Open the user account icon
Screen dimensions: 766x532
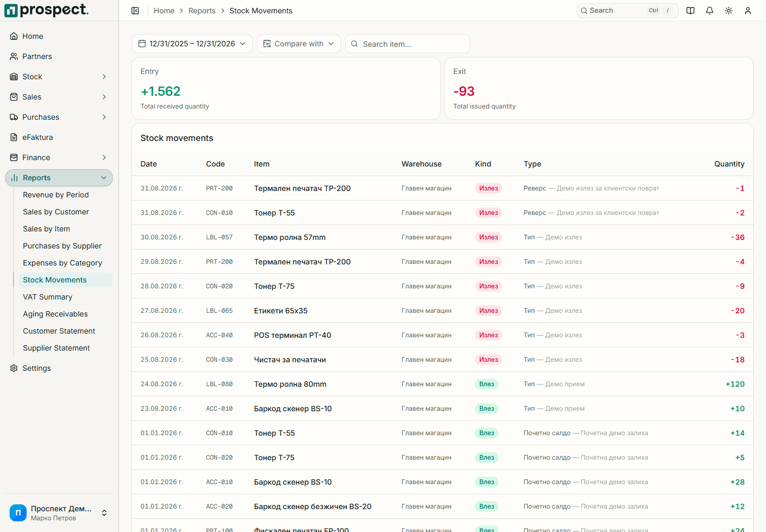[x=748, y=11]
